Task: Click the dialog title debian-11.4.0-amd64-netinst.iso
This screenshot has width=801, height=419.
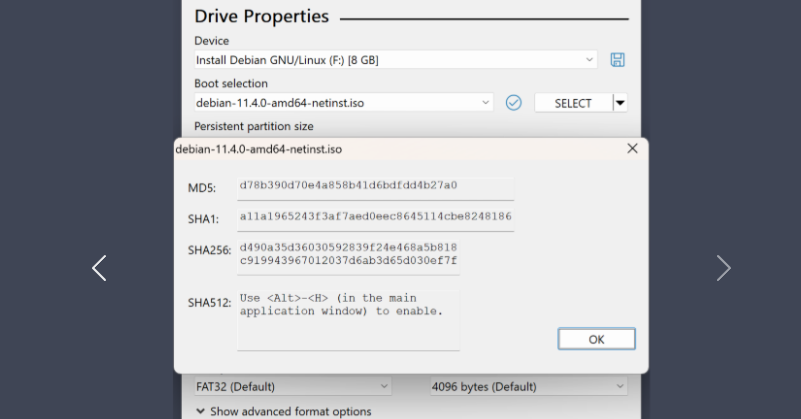Action: coord(258,149)
